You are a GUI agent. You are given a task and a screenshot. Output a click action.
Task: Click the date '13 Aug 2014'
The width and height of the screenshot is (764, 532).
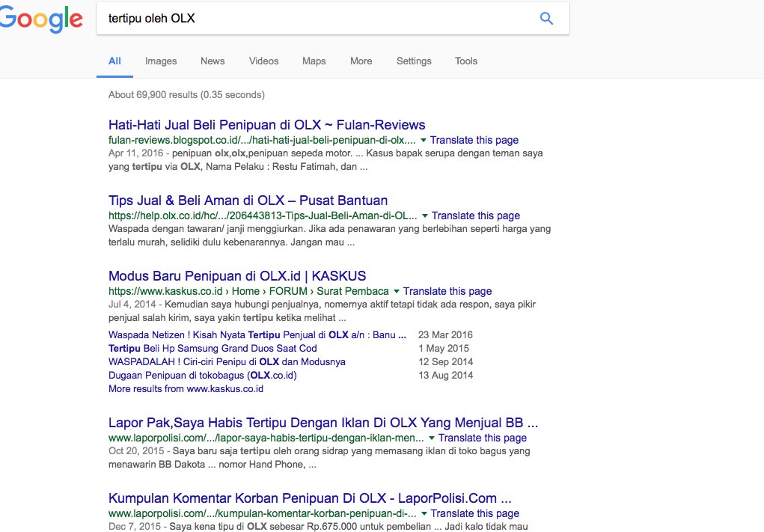pyautogui.click(x=445, y=376)
